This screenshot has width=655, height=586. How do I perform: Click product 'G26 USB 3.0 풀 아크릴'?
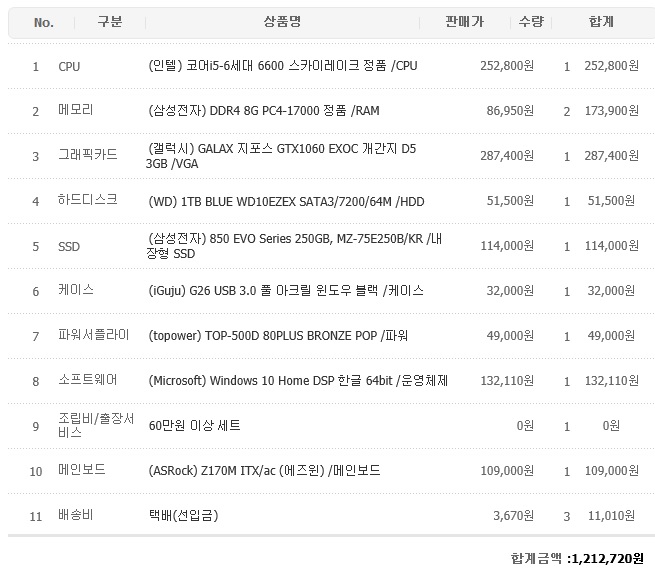[x=250, y=290]
